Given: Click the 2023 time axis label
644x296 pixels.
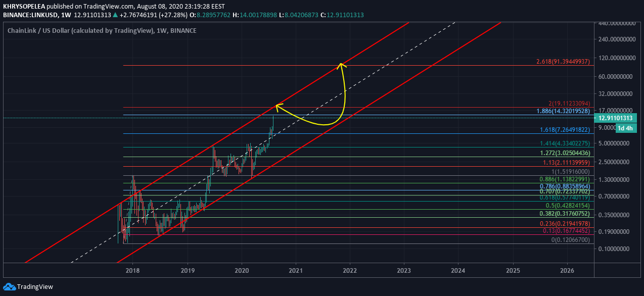Looking at the screenshot, I should pos(404,270).
